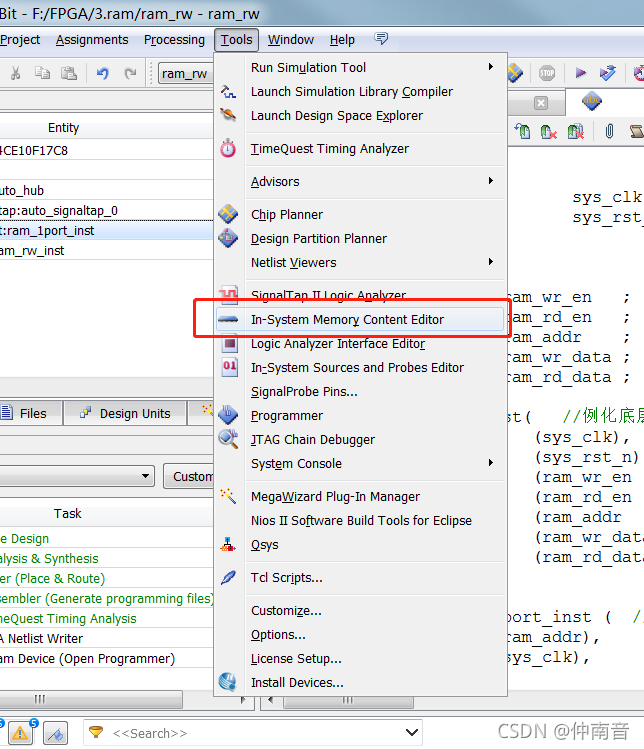Click the Undo arrow icon
The image size is (644, 749).
point(102,73)
